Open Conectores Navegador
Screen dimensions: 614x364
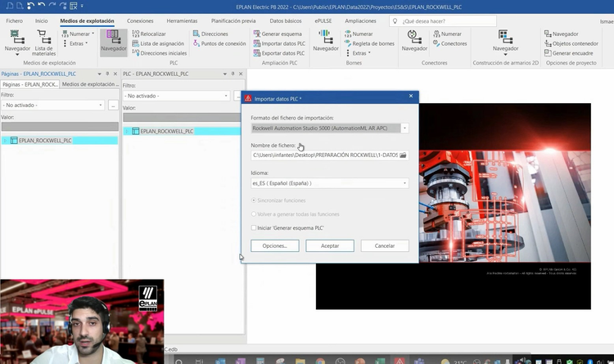tap(414, 41)
